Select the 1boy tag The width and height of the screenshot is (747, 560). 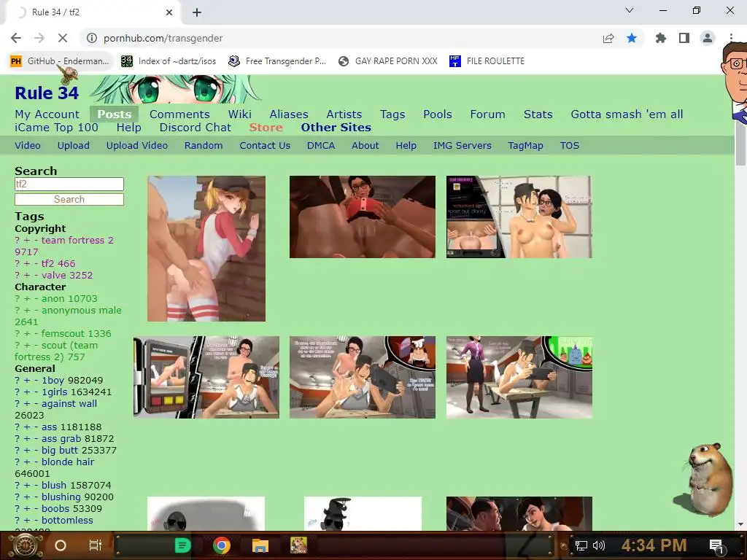click(x=53, y=381)
